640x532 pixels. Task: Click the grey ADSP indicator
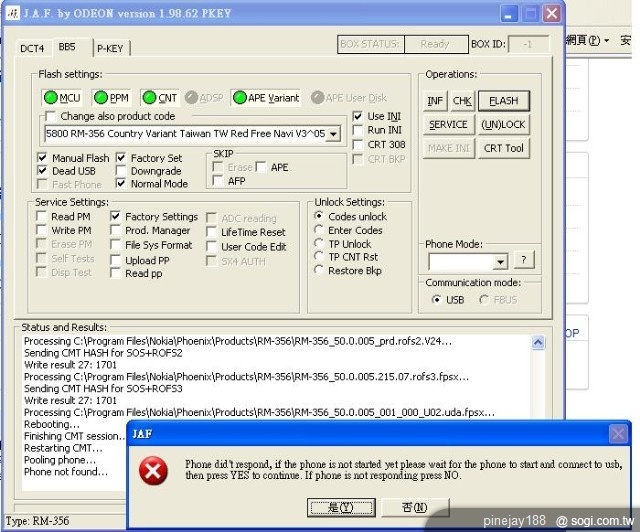click(x=204, y=98)
